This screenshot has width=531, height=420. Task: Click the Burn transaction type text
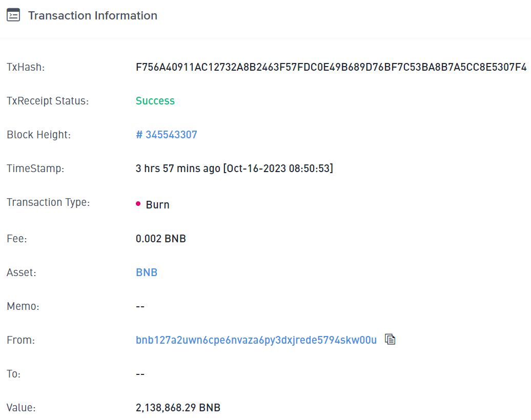[x=157, y=204]
